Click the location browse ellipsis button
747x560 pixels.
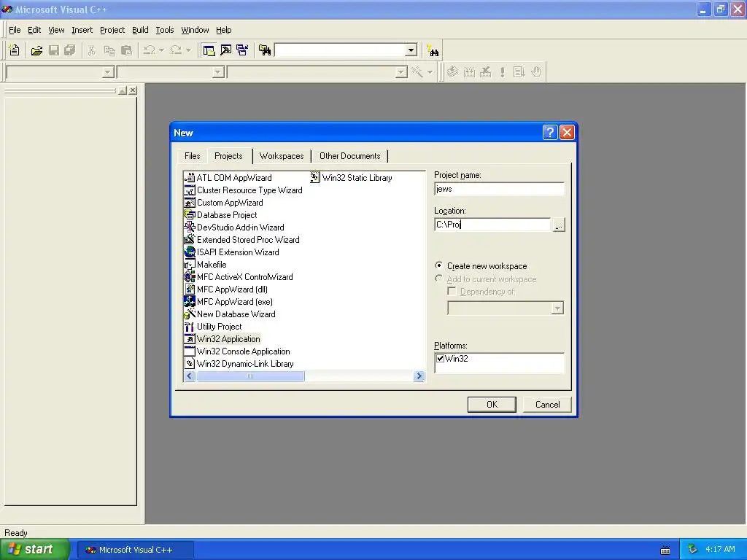click(x=559, y=225)
